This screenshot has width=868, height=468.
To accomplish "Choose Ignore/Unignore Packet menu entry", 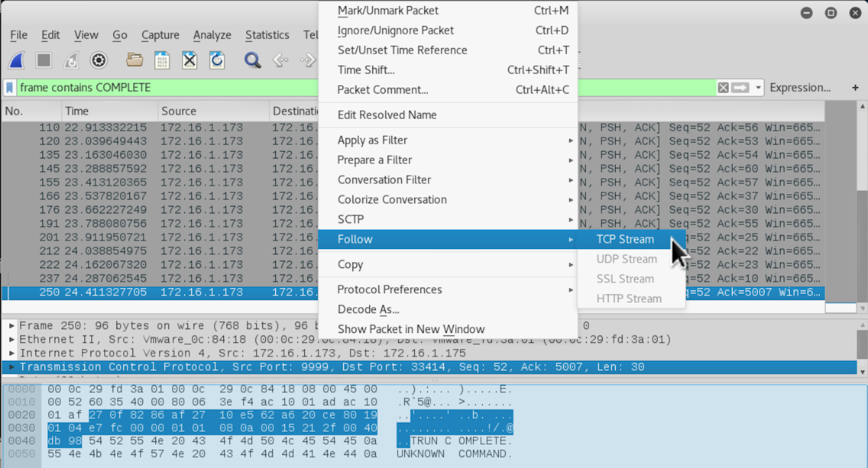I will pos(448,31).
